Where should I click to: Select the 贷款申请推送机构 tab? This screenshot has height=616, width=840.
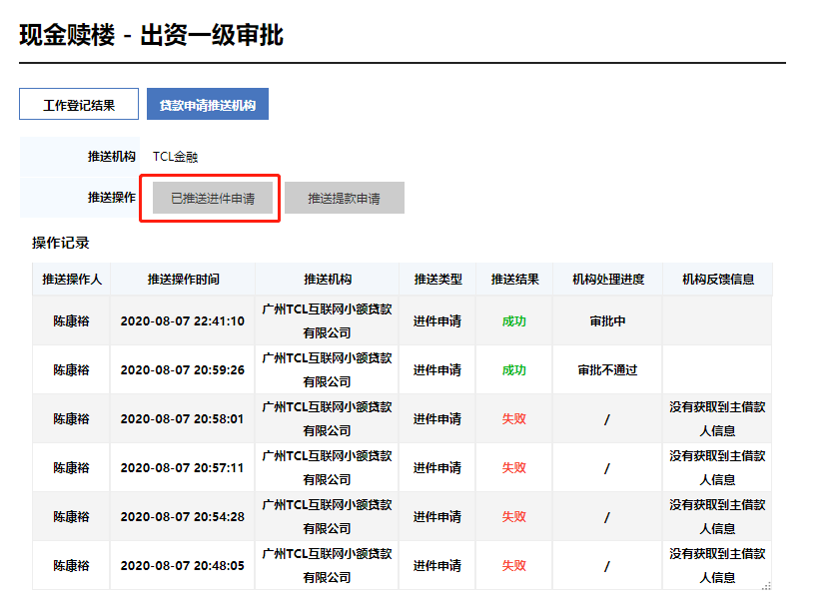pyautogui.click(x=208, y=104)
